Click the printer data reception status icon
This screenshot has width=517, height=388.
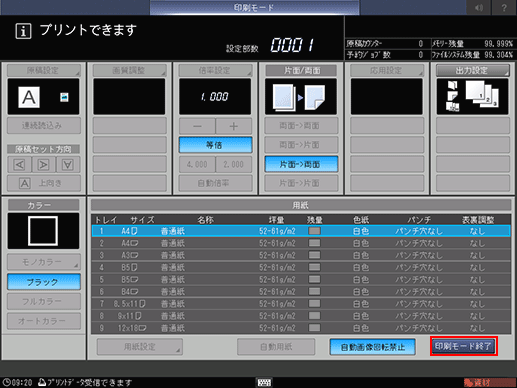42,382
